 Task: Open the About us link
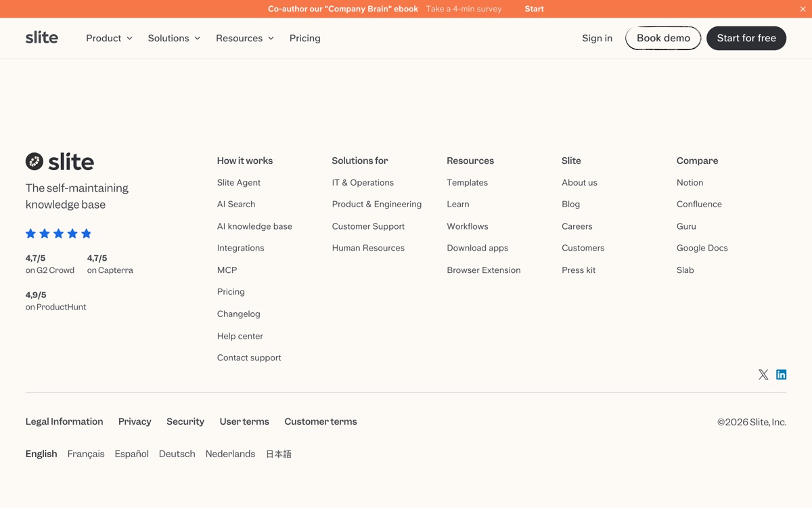coord(579,182)
